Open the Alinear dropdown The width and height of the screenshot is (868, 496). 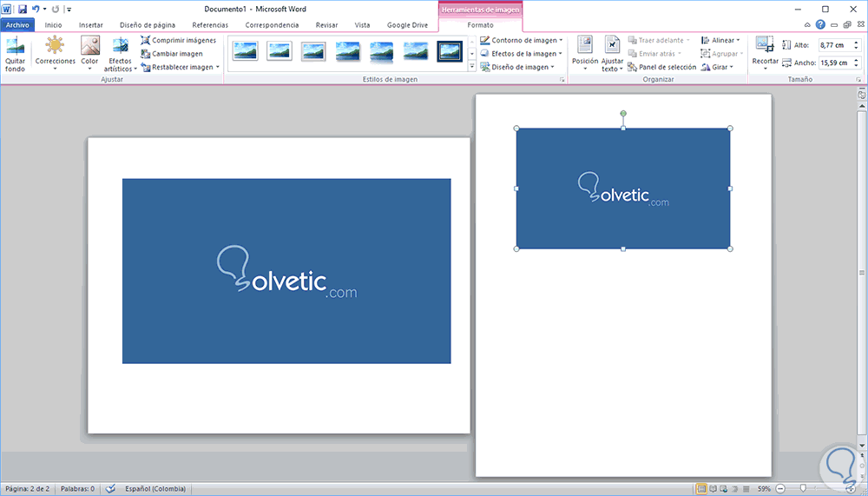click(x=720, y=41)
